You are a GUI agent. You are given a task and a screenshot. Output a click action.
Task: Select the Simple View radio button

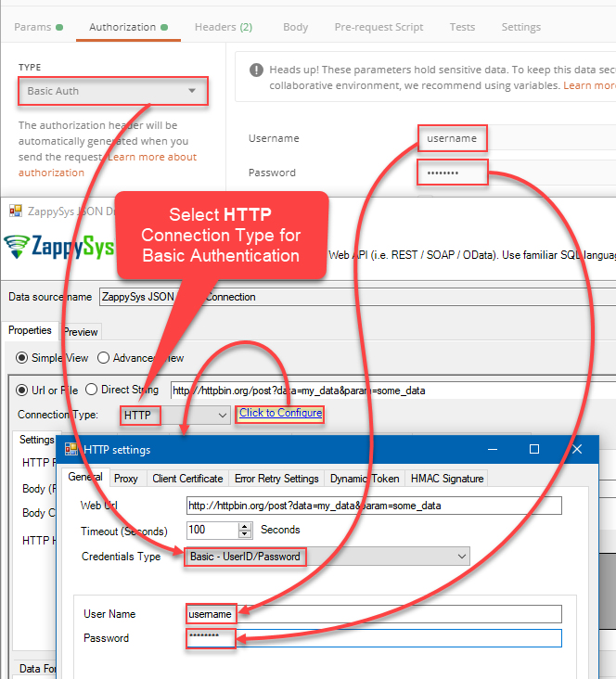(x=22, y=358)
